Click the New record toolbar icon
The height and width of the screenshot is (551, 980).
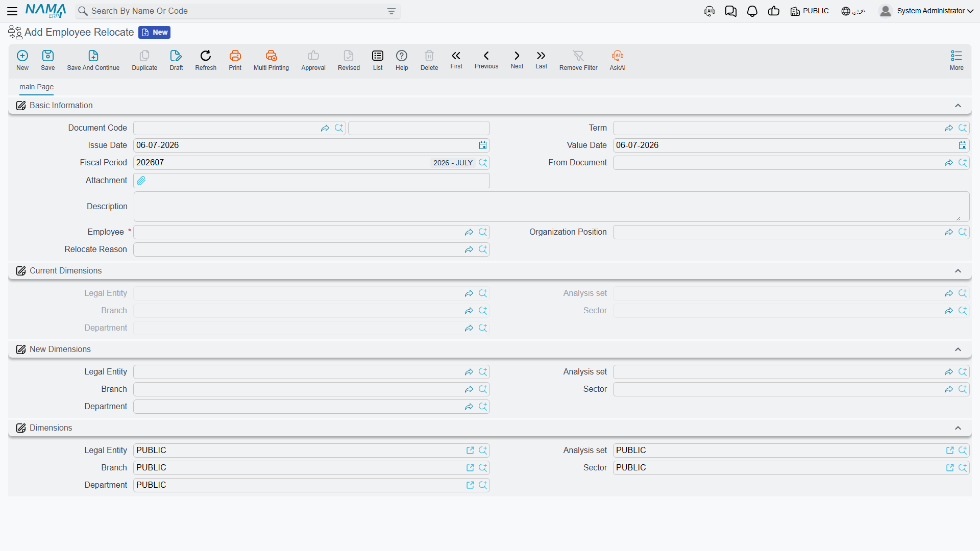coord(22,60)
